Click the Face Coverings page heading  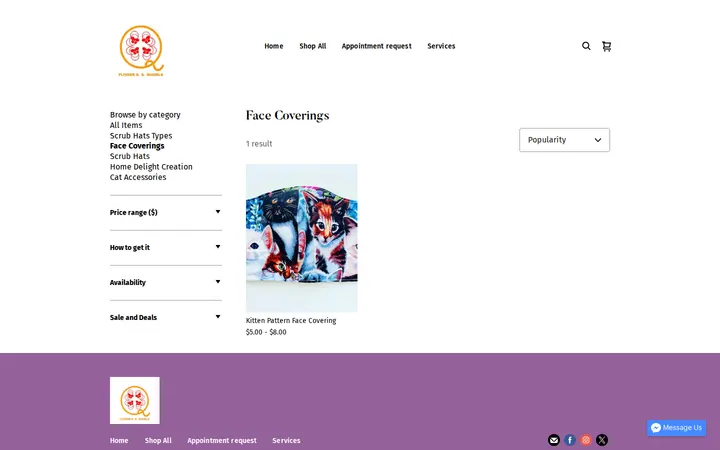(x=287, y=115)
